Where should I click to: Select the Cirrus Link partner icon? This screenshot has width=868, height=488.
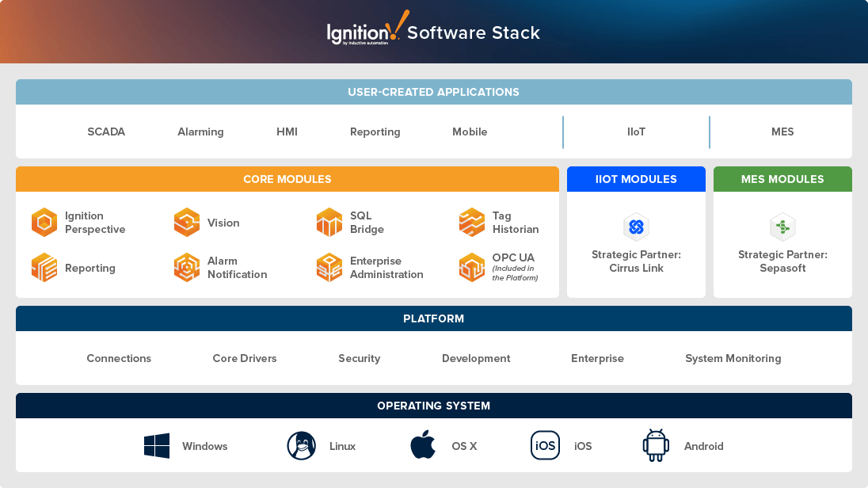(x=636, y=227)
